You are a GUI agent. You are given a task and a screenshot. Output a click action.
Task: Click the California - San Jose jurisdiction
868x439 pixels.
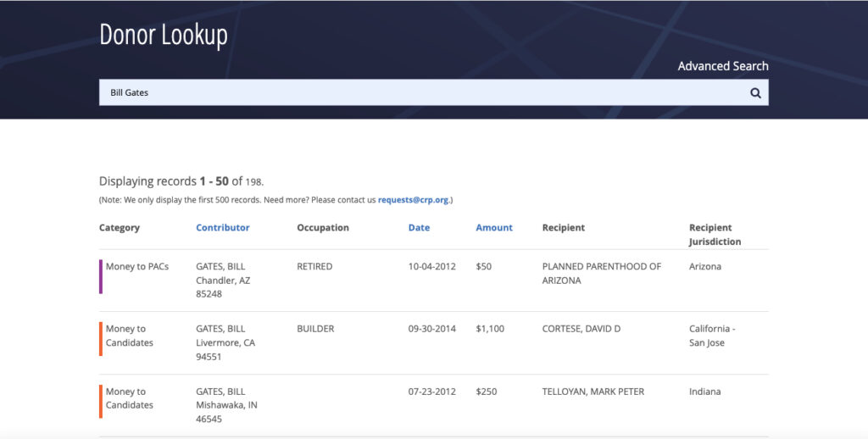pyautogui.click(x=712, y=336)
